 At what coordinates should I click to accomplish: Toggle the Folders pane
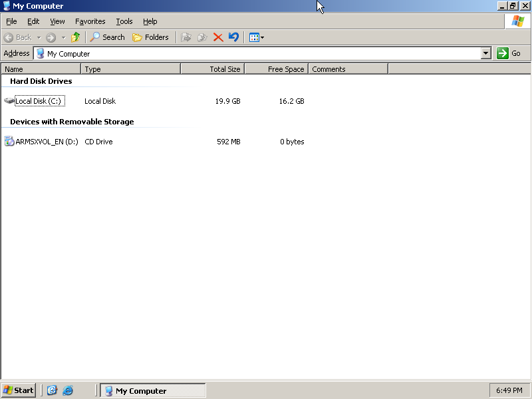150,37
